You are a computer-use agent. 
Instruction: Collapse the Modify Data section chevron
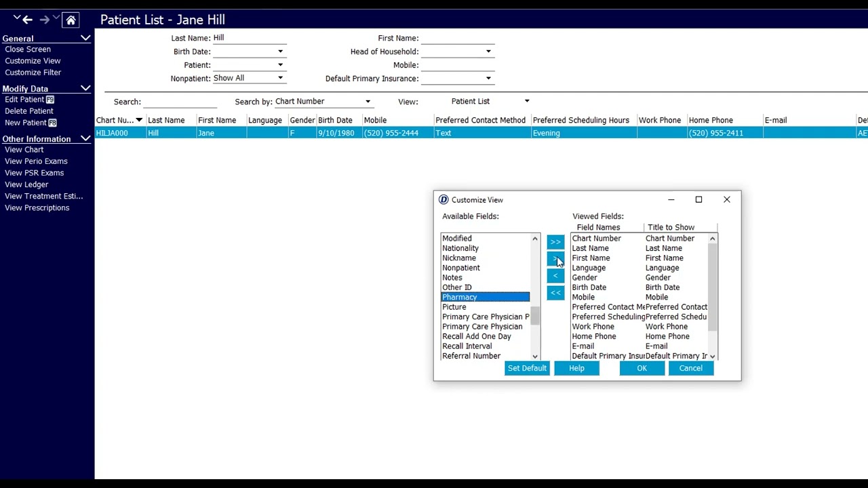click(85, 89)
